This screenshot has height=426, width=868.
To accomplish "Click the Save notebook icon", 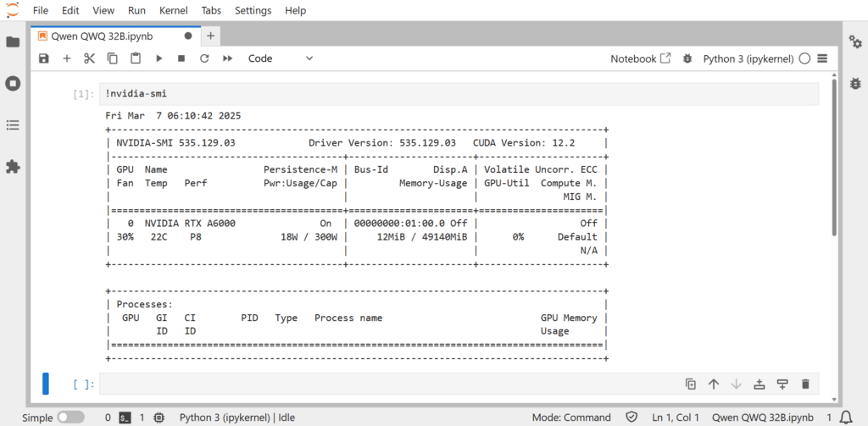I will point(44,58).
